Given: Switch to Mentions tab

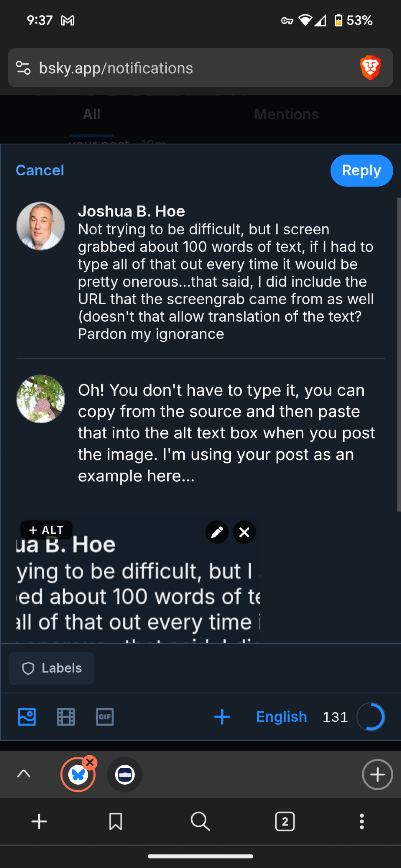Looking at the screenshot, I should 286,115.
